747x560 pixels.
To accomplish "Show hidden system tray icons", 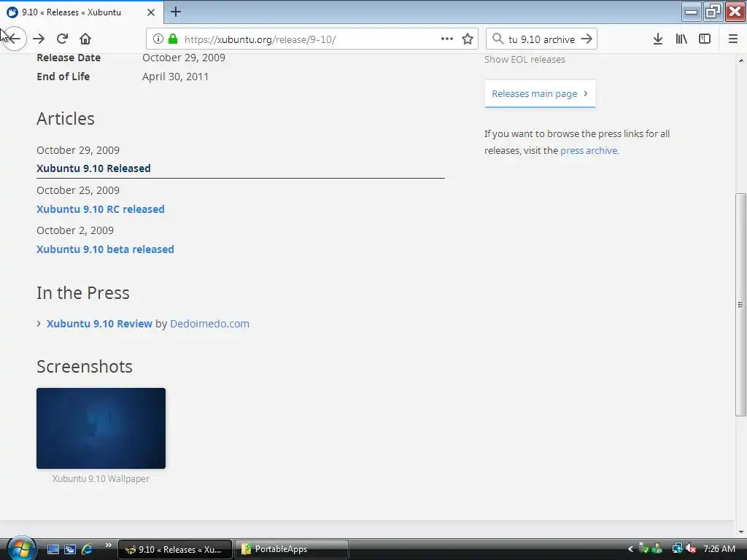I will pyautogui.click(x=630, y=549).
